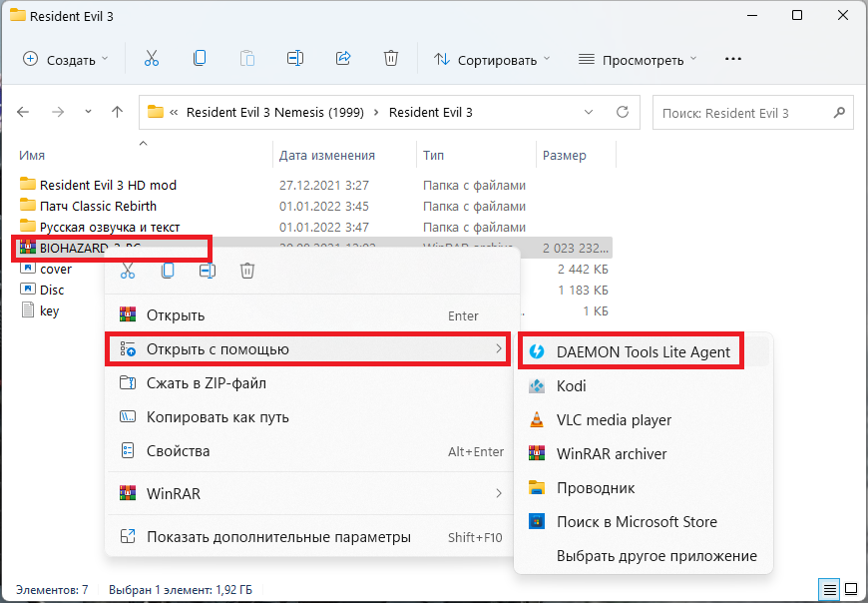The width and height of the screenshot is (868, 603).
Task: Maximize the Explorer window
Action: point(796,16)
